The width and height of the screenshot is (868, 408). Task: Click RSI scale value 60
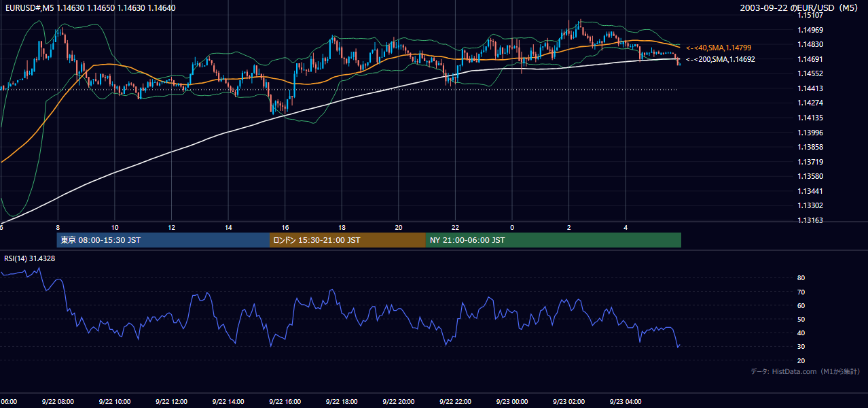[x=801, y=305]
